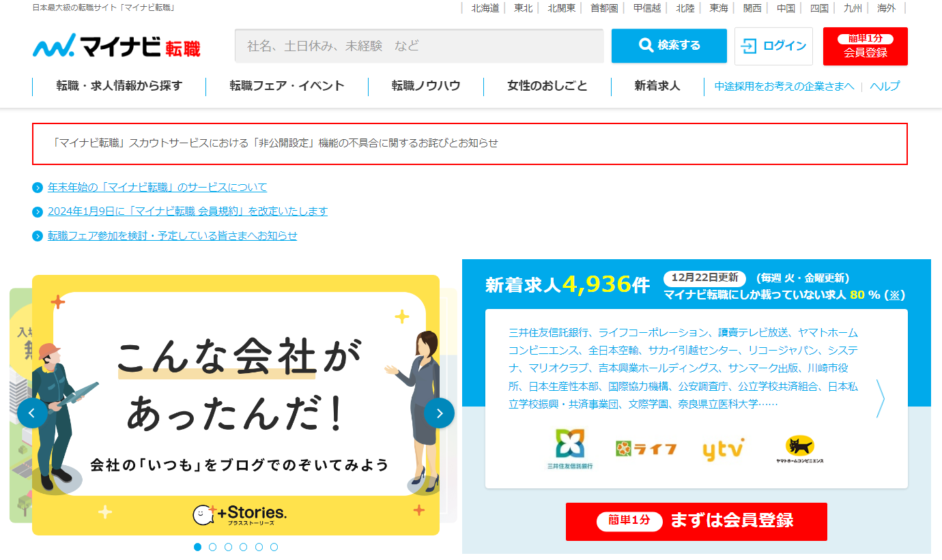Screen dimensions: 942x560
Task: Click the bullet icon beside 年末年始 notice
Action: pos(38,188)
